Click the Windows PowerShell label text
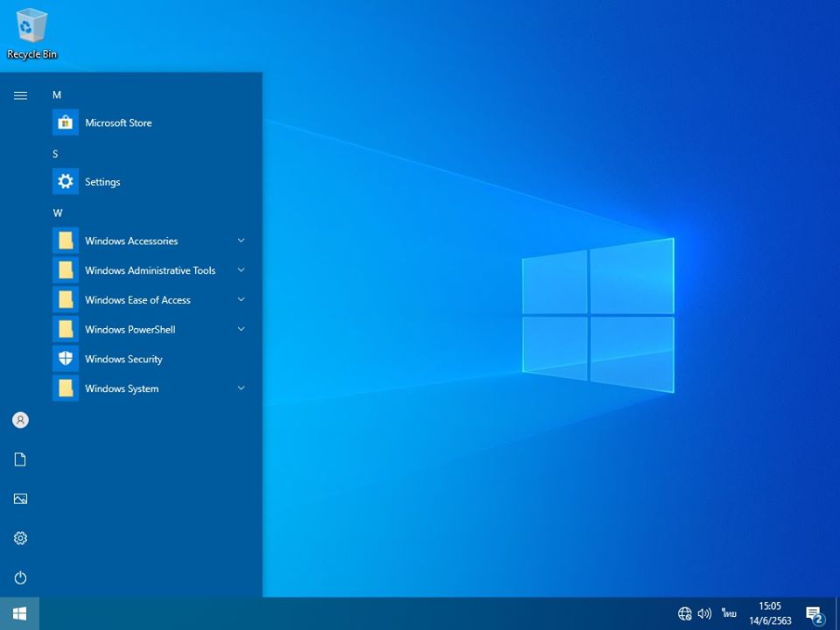 (x=130, y=329)
